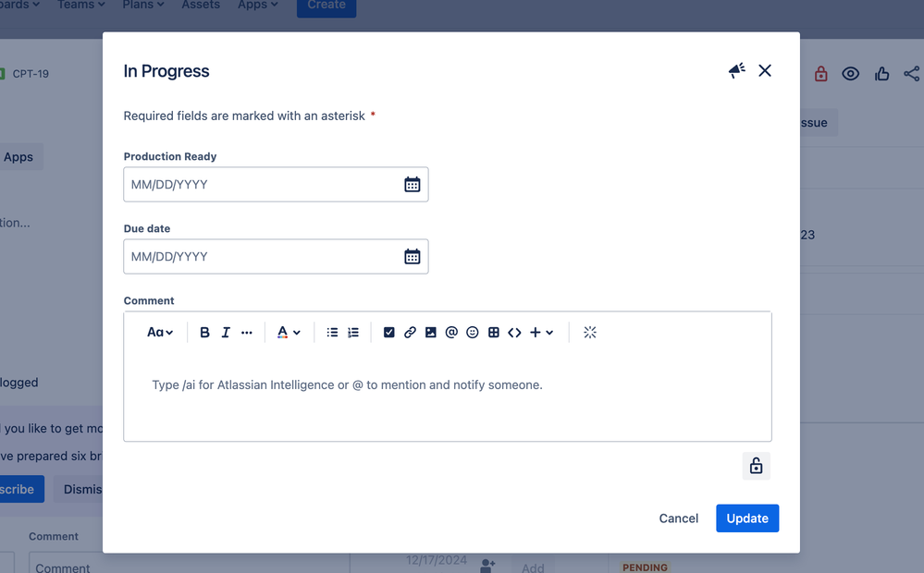Open the CPT-19 issue key link

[31, 74]
